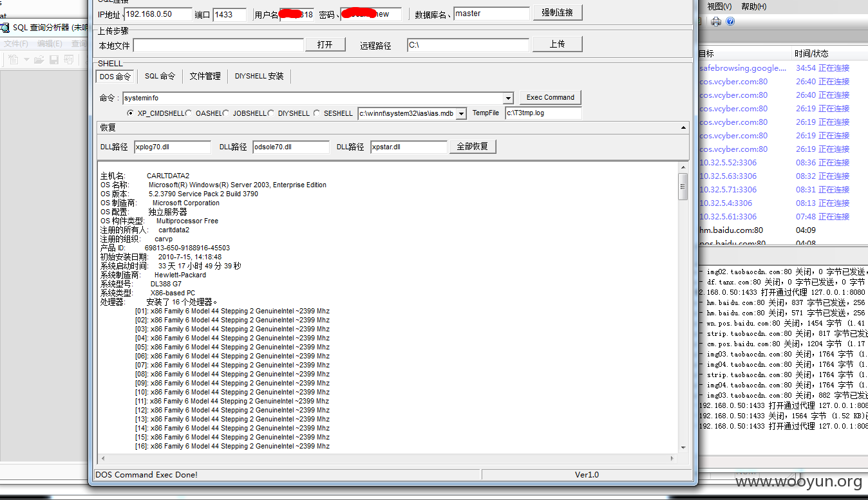Switch to the SQL 命令 tab
Image resolution: width=868 pixels, height=500 pixels.
pos(160,76)
